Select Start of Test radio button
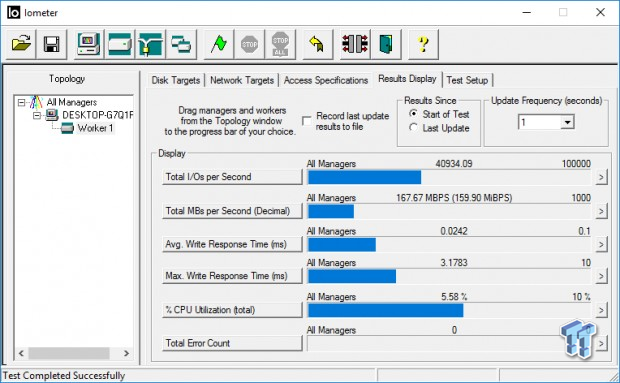The width and height of the screenshot is (620, 383). [414, 114]
